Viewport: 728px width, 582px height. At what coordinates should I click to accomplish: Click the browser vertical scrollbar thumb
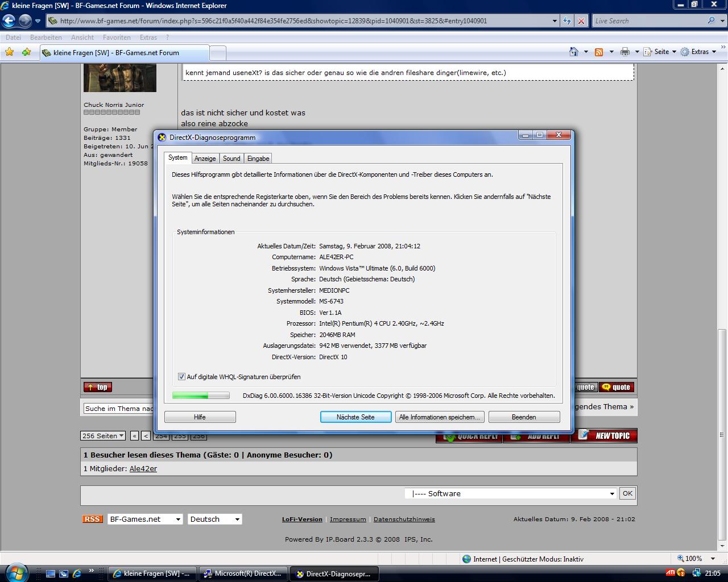click(722, 434)
